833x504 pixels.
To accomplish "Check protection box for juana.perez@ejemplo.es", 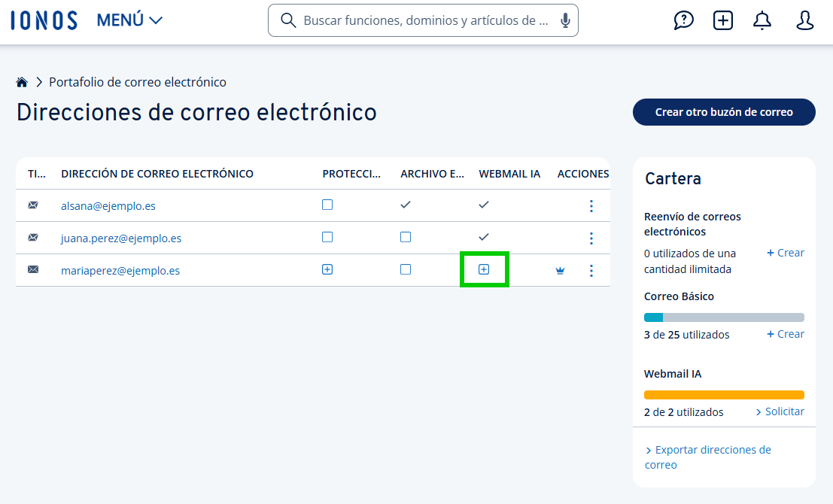I will [327, 237].
